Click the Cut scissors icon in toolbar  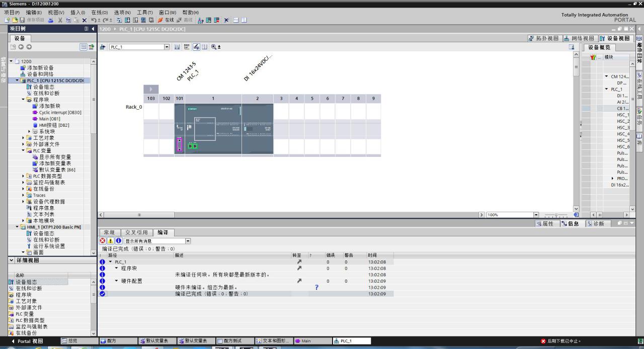tap(60, 20)
